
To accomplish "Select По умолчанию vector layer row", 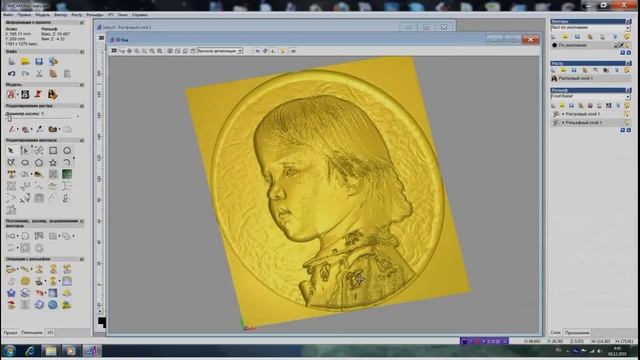I will click(590, 45).
